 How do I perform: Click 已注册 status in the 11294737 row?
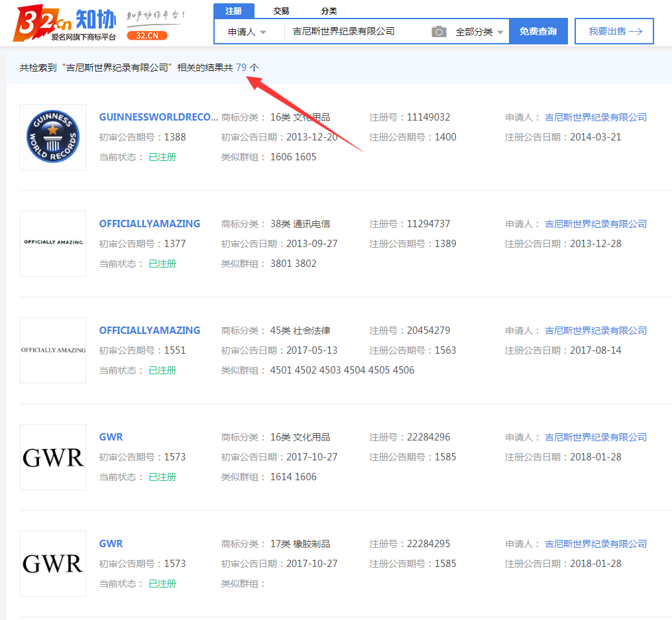point(162,264)
